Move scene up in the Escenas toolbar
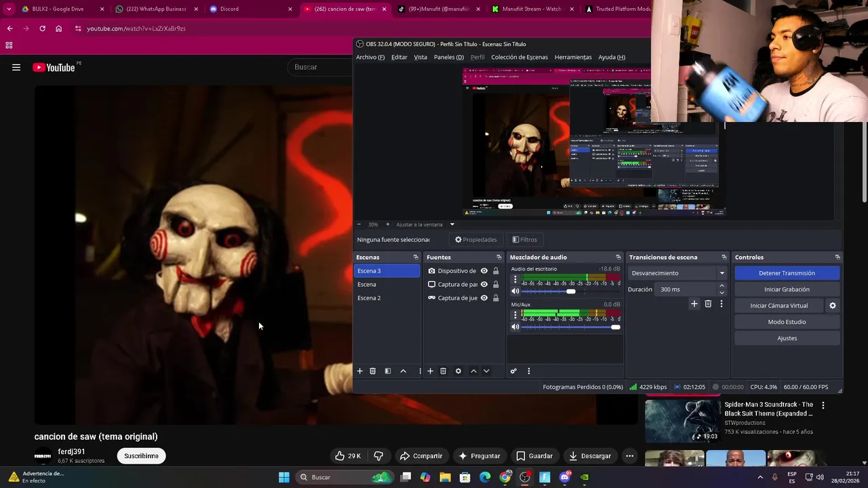 (x=403, y=371)
